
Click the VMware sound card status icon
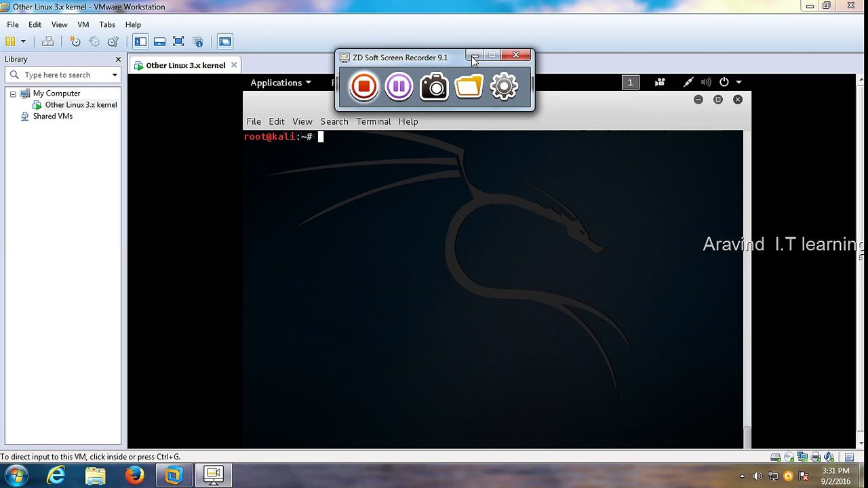click(829, 457)
